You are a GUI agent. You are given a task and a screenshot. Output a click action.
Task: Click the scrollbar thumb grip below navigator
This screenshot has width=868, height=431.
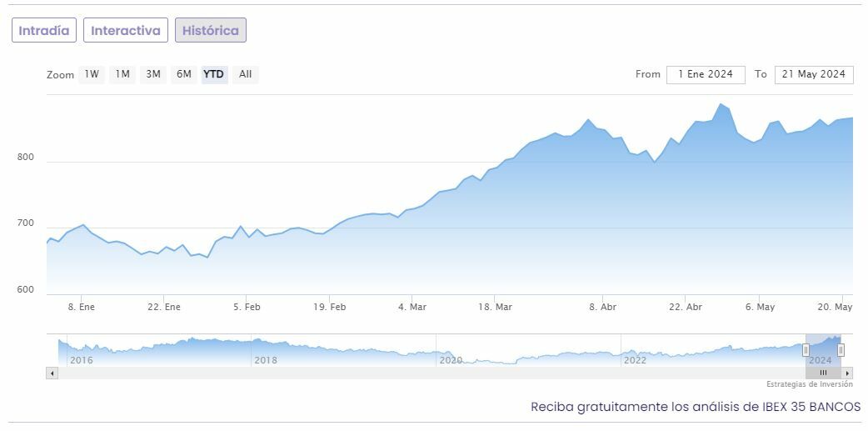[823, 373]
